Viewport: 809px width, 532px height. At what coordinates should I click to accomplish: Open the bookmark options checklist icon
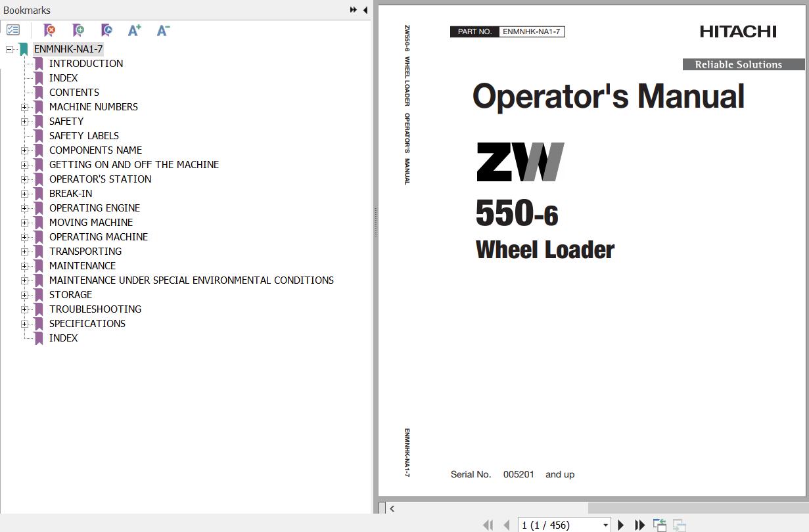click(13, 30)
